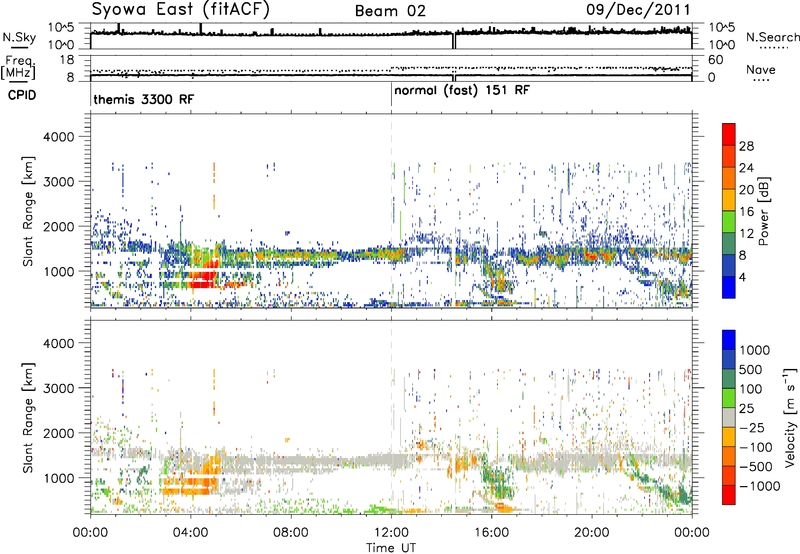Click the 'Power [dB]' colorbar title
Viewport: 800px width, 554px height.
[764, 211]
